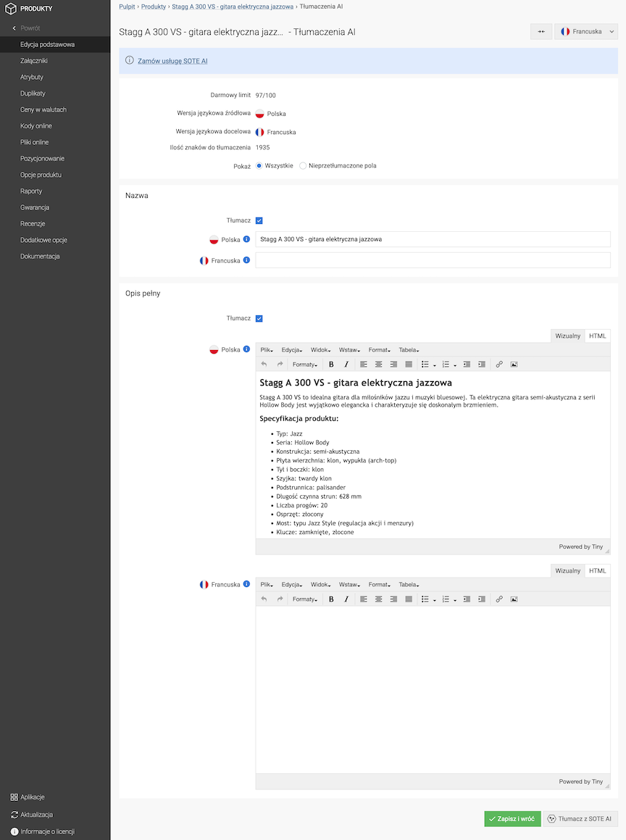Insert numbered list in the Polska editor

[446, 365]
